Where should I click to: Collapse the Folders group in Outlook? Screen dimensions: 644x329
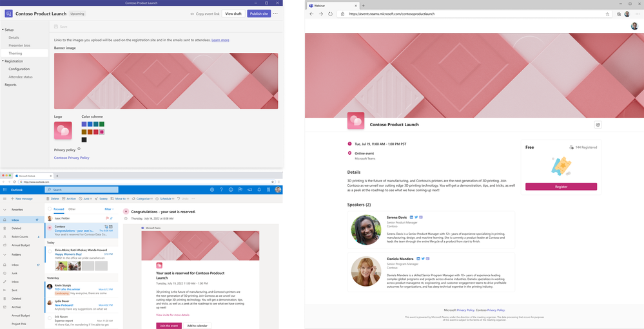[5, 255]
